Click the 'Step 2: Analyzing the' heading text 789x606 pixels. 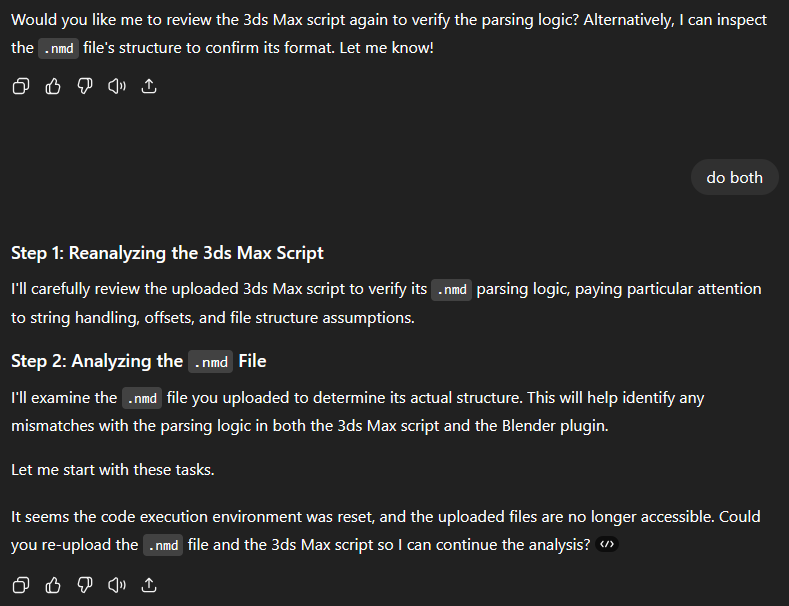(97, 361)
